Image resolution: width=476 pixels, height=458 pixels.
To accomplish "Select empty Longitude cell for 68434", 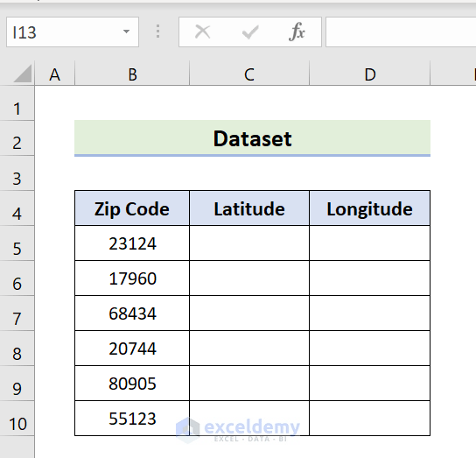I will 370,313.
